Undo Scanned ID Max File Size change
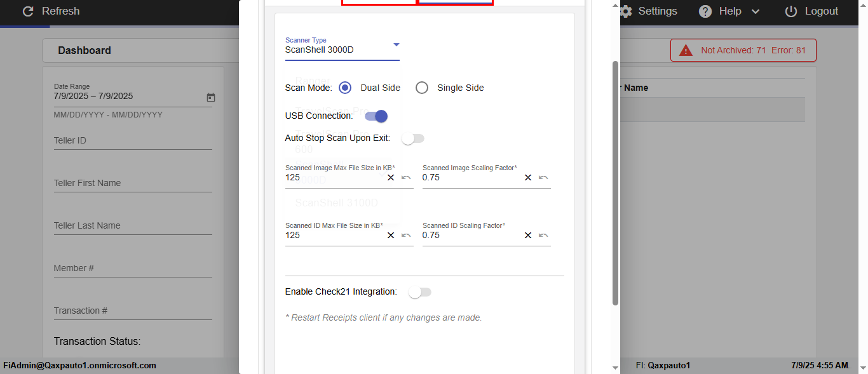The image size is (868, 374). click(x=406, y=236)
